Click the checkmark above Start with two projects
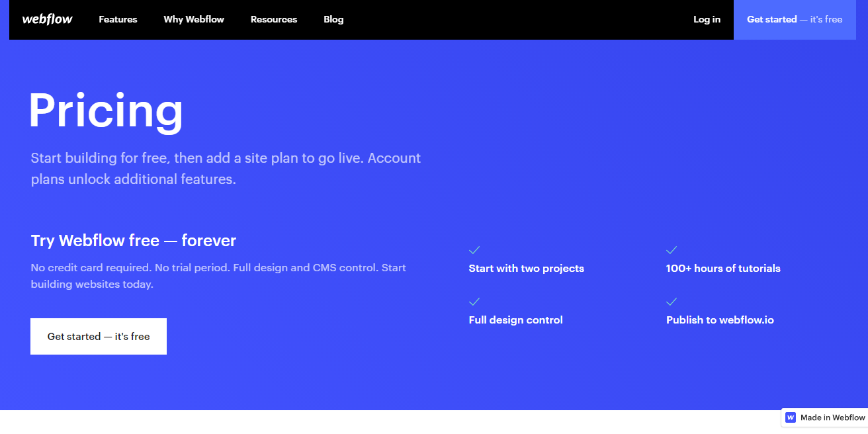The height and width of the screenshot is (434, 868). (x=474, y=250)
